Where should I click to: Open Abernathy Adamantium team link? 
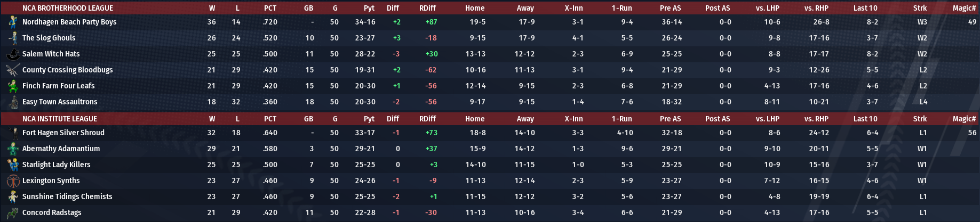click(x=61, y=149)
